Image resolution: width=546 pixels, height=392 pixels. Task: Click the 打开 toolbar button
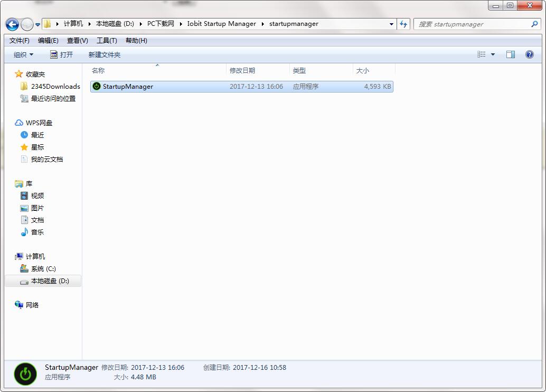coord(62,55)
